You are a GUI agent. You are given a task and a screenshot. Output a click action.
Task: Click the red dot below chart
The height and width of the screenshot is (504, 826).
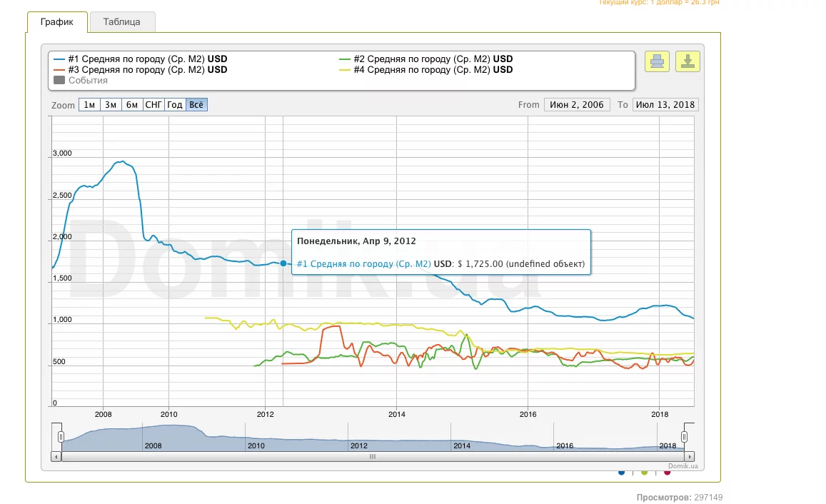pyautogui.click(x=668, y=472)
